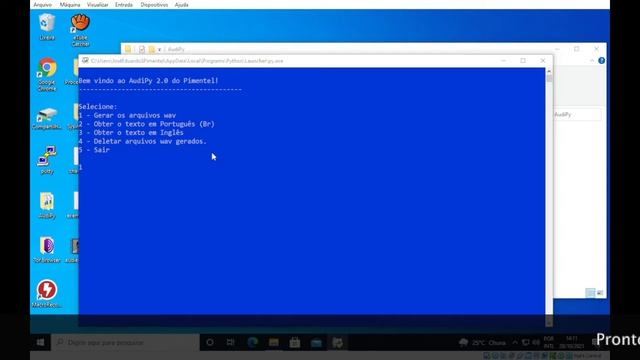Click option '2 - Obter o texto em Português'

click(147, 124)
